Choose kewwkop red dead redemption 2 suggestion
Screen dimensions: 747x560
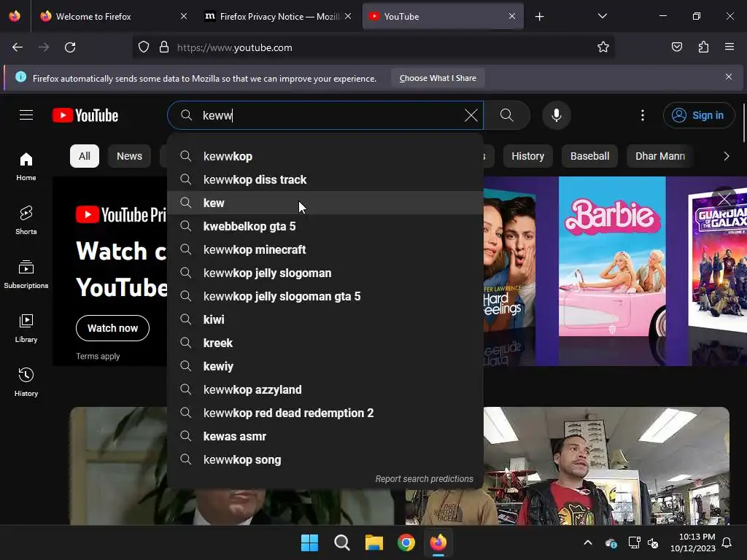(325, 413)
